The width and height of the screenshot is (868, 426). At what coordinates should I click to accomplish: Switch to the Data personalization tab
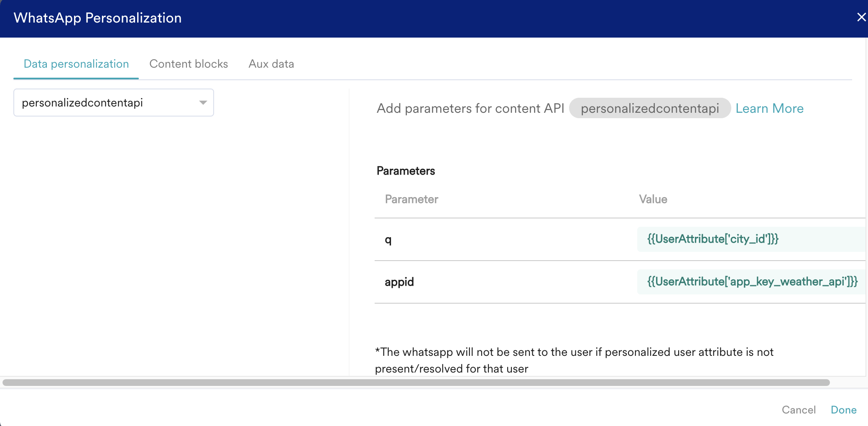(x=76, y=64)
